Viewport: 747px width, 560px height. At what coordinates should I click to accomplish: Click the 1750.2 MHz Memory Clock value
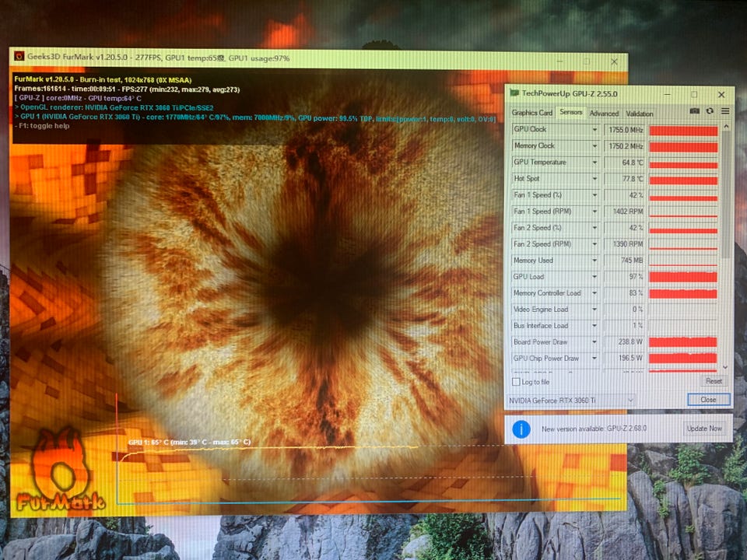[x=625, y=146]
